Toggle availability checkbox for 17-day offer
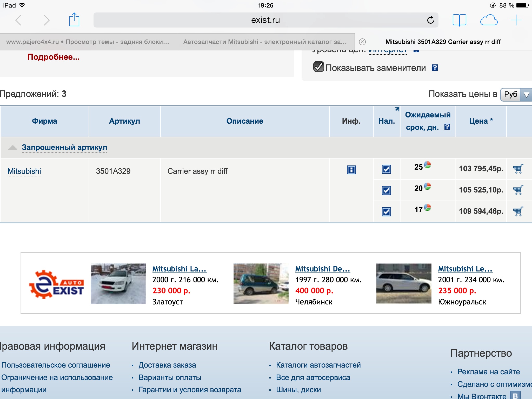Viewport: 532px width, 399px height. (386, 212)
